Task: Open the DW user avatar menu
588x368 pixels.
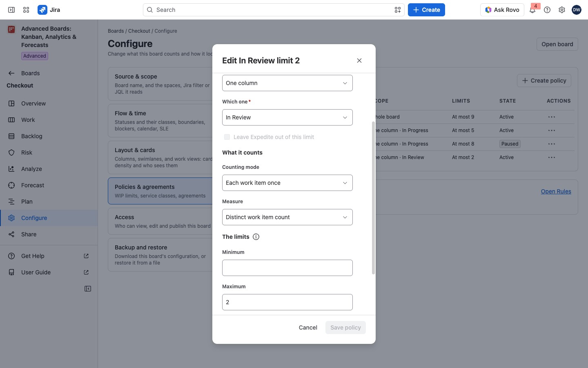Action: (577, 10)
